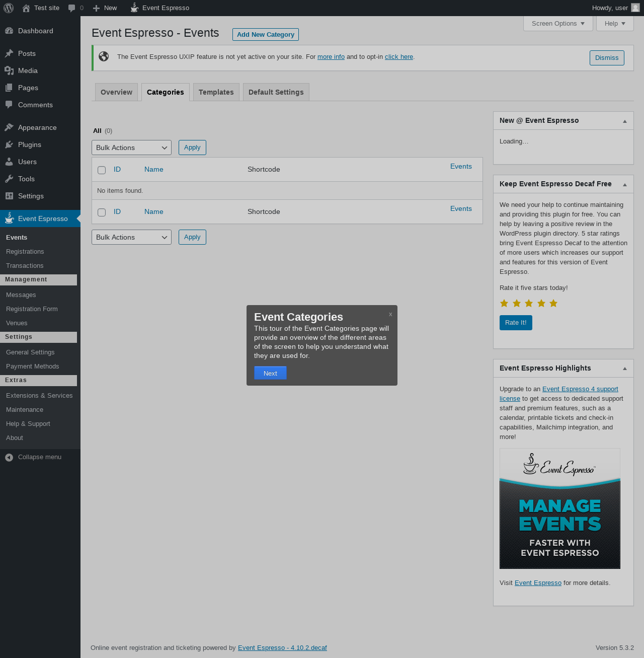Expand the Help panel
Screen dimensions: 644x658
[615, 24]
